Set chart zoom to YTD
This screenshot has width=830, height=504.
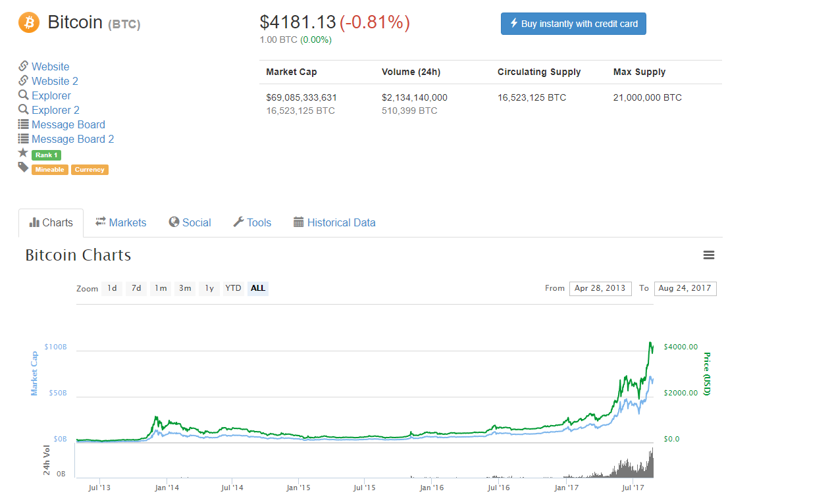point(233,288)
